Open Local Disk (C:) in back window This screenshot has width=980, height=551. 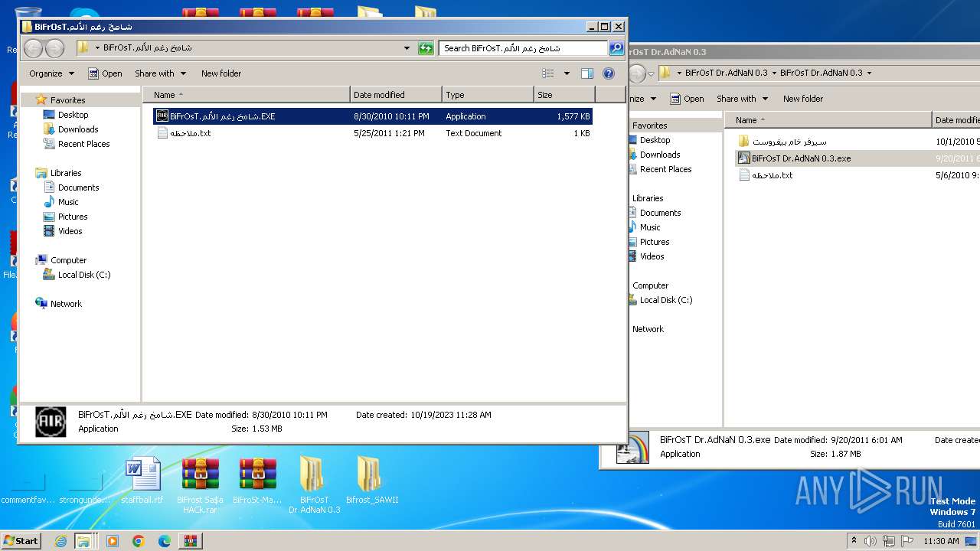click(666, 300)
